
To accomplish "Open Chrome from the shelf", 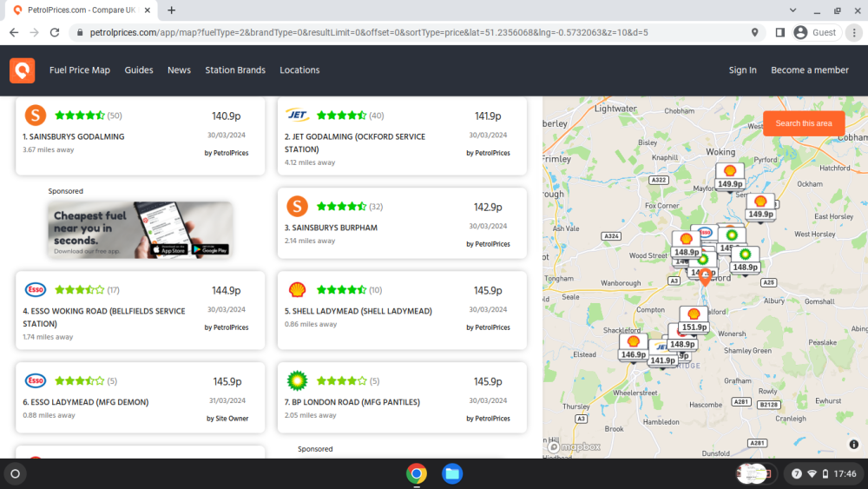I will click(417, 473).
